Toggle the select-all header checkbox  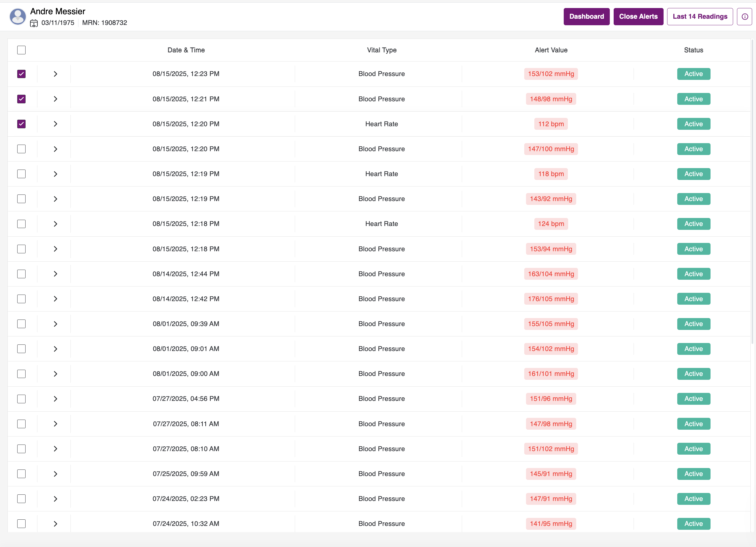(21, 50)
